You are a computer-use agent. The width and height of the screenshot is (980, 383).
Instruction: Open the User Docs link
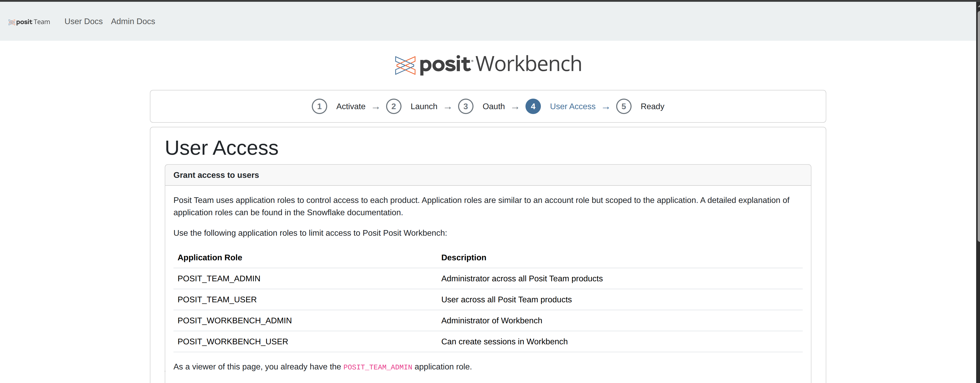tap(83, 21)
